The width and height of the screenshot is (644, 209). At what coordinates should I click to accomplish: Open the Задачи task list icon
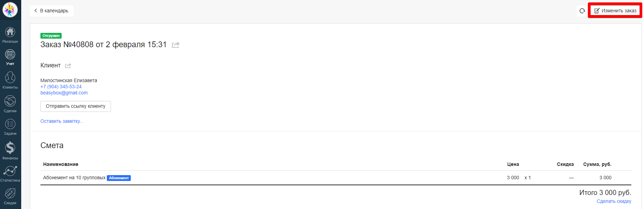(10, 127)
